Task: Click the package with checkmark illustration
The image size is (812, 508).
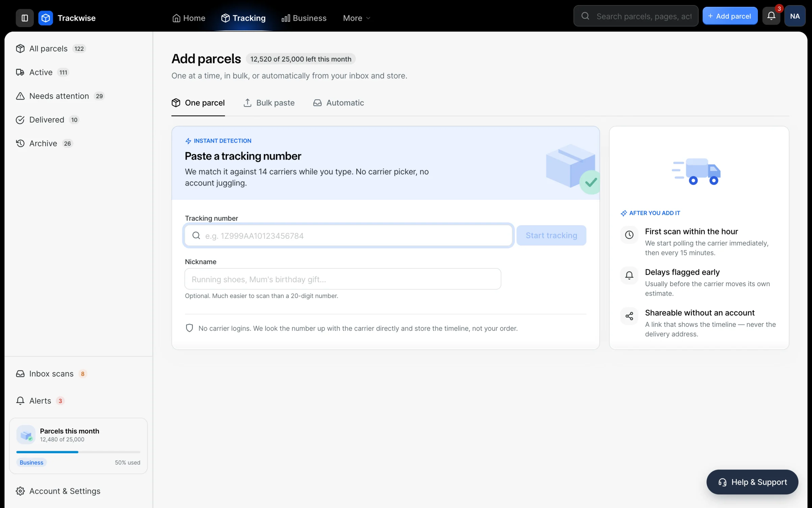Action: pyautogui.click(x=572, y=169)
